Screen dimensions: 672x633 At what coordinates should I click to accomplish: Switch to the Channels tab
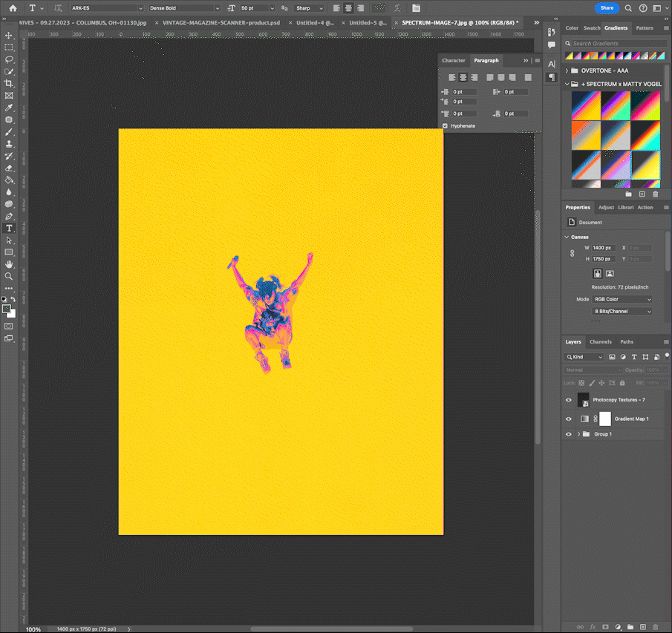coord(600,342)
